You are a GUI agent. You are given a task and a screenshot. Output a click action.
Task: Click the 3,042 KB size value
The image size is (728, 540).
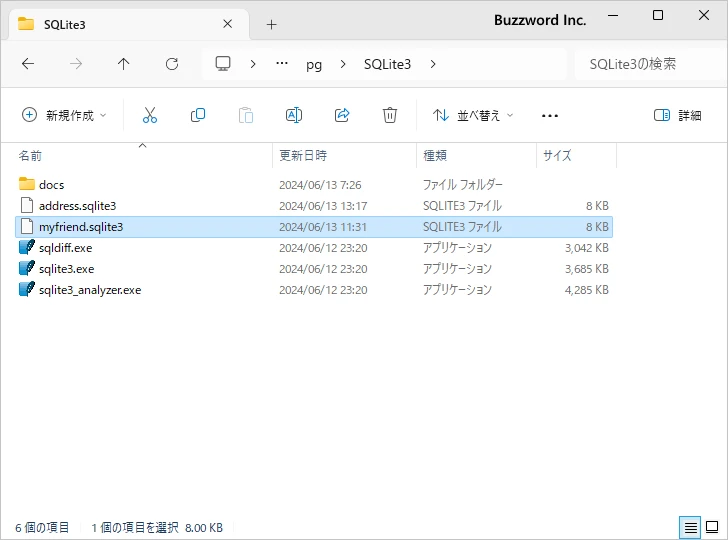point(586,248)
